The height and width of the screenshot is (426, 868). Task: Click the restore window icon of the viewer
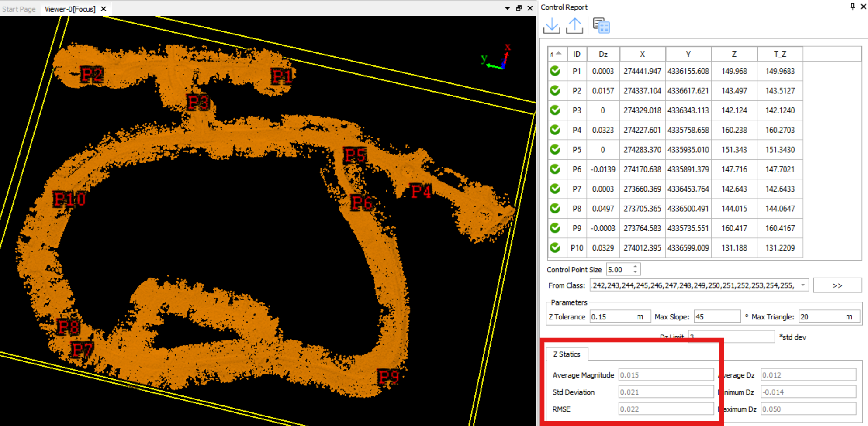519,8
